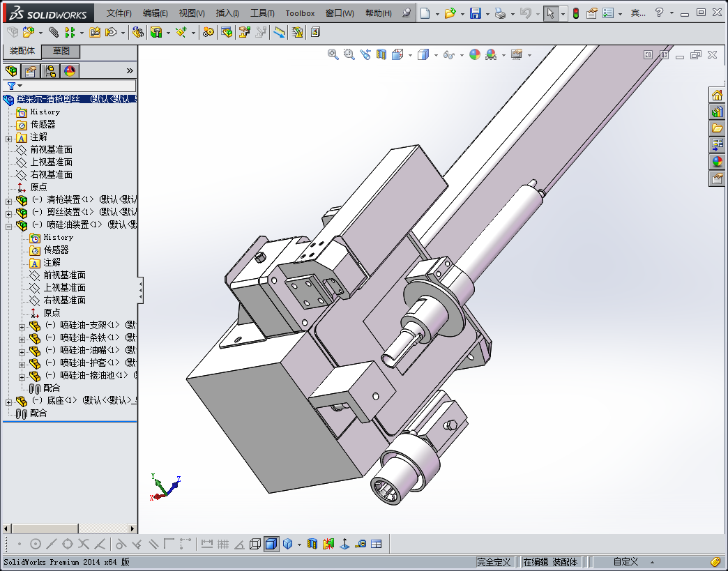Click the Zoom to Fit magnifier icon
Screen dimensions: 728x571
pyautogui.click(x=333, y=55)
